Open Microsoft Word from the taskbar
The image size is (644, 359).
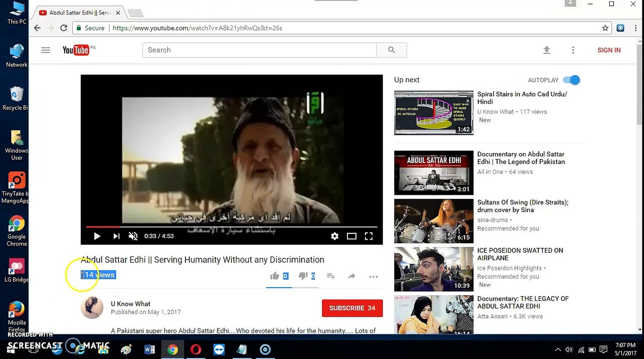coord(149,350)
